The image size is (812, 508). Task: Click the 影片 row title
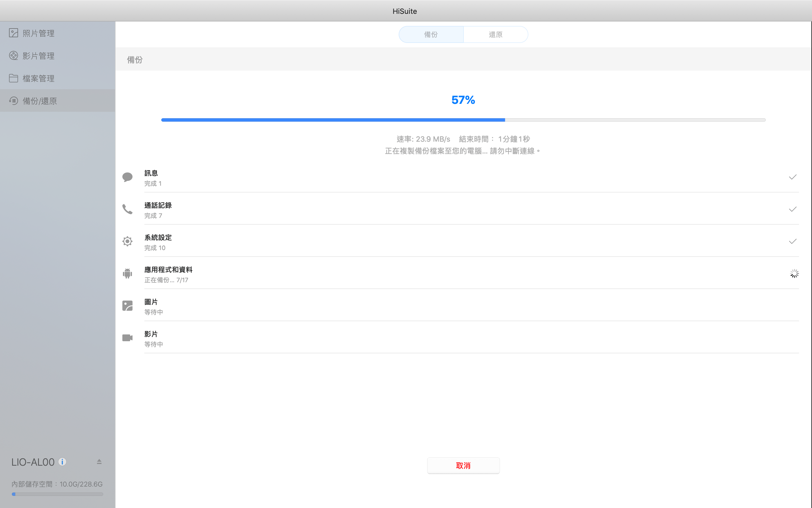tap(151, 334)
